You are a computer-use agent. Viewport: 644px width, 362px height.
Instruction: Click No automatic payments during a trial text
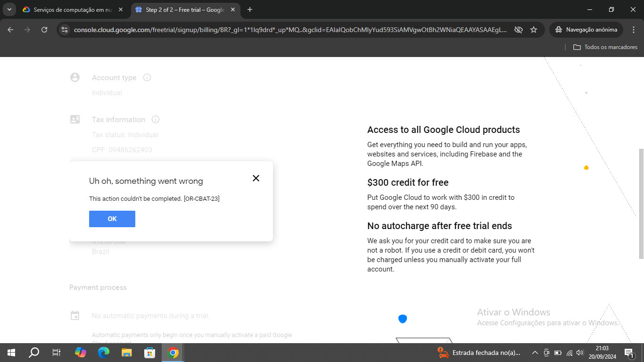(151, 316)
